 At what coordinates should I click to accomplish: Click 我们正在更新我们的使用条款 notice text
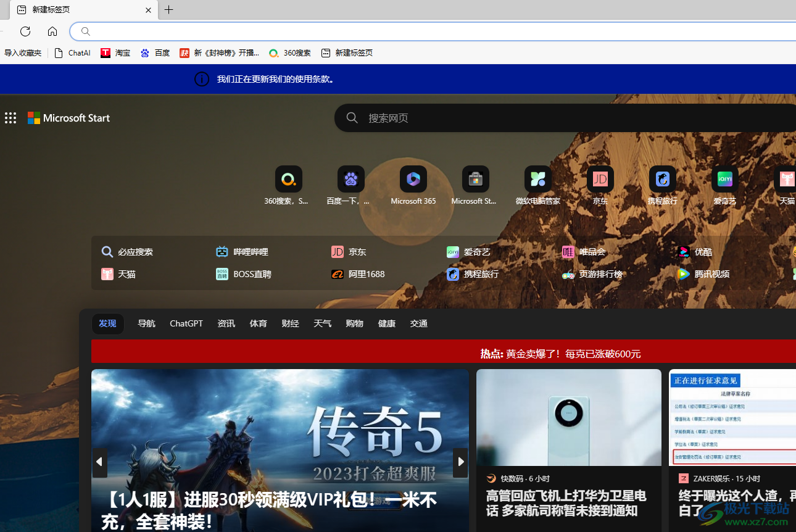pyautogui.click(x=275, y=79)
